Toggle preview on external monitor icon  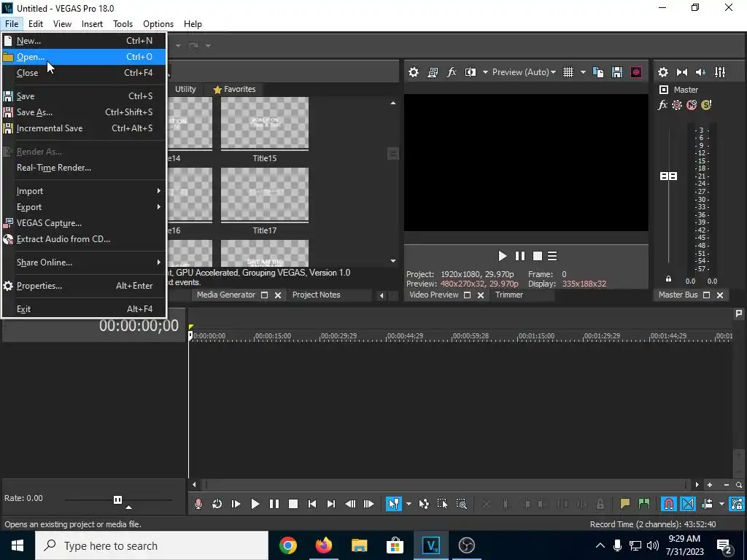pos(433,72)
